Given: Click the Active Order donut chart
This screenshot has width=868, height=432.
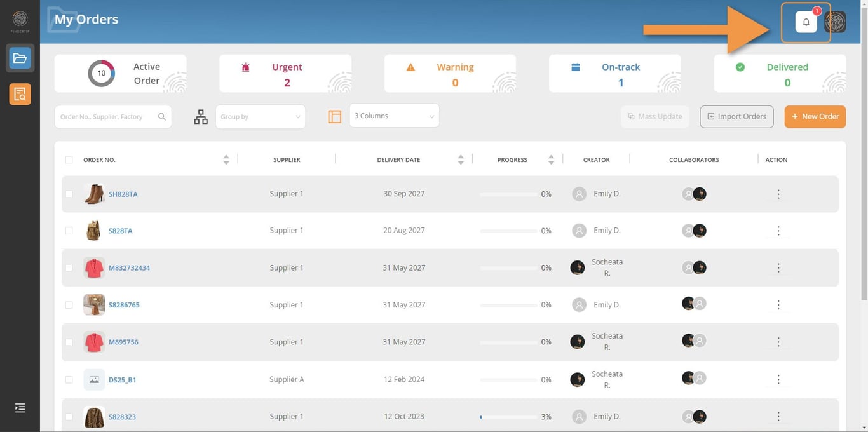Looking at the screenshot, I should 101,73.
